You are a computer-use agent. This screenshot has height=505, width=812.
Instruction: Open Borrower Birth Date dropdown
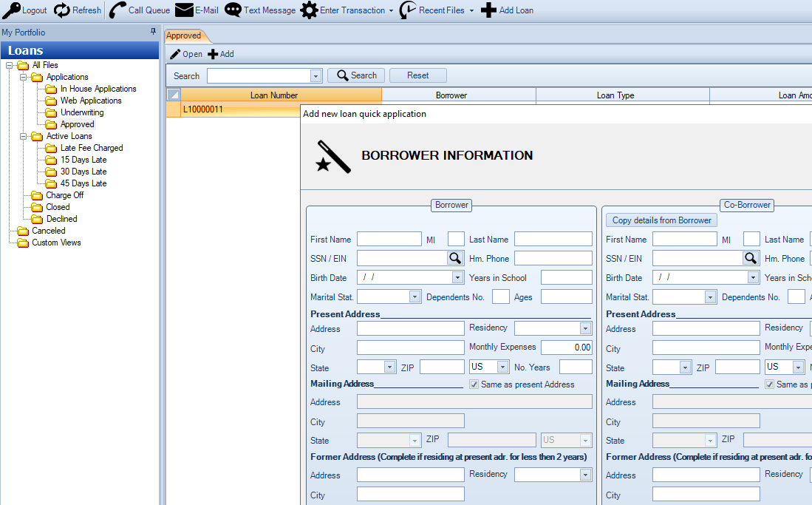[457, 277]
